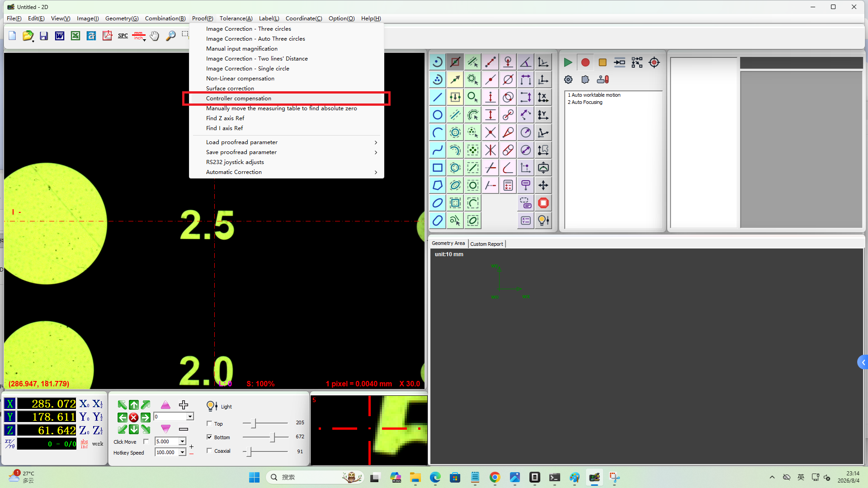This screenshot has height=488, width=868.
Task: Select the hand pan tool
Action: (155, 36)
